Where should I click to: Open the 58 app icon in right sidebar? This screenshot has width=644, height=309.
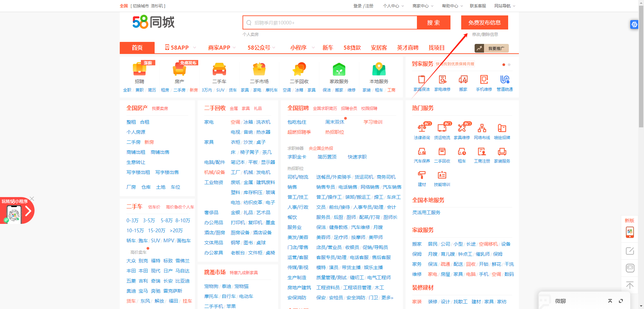tap(630, 232)
